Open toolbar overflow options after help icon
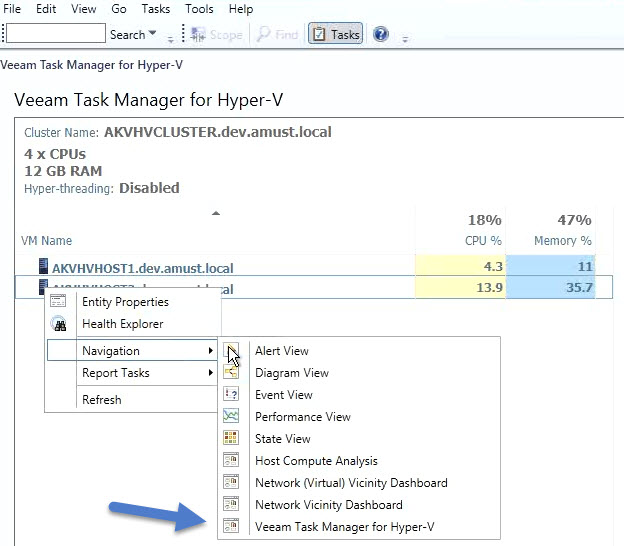 tap(405, 39)
